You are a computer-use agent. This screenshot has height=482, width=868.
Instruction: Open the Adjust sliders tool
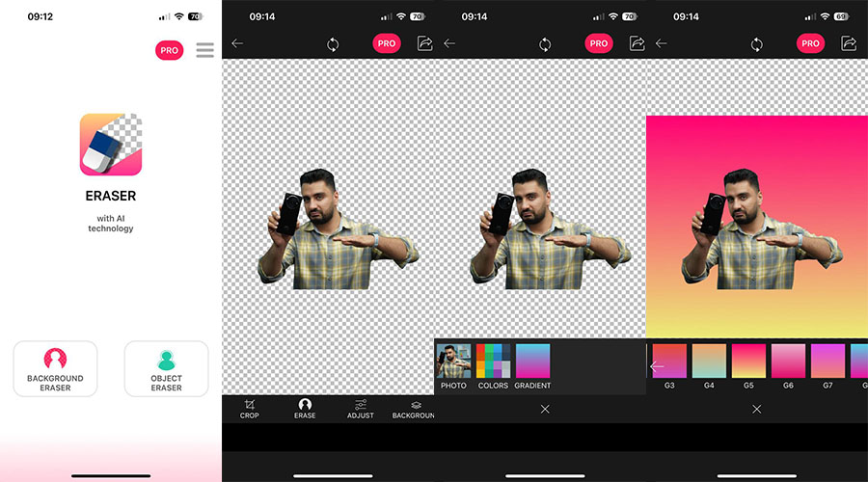pos(361,408)
